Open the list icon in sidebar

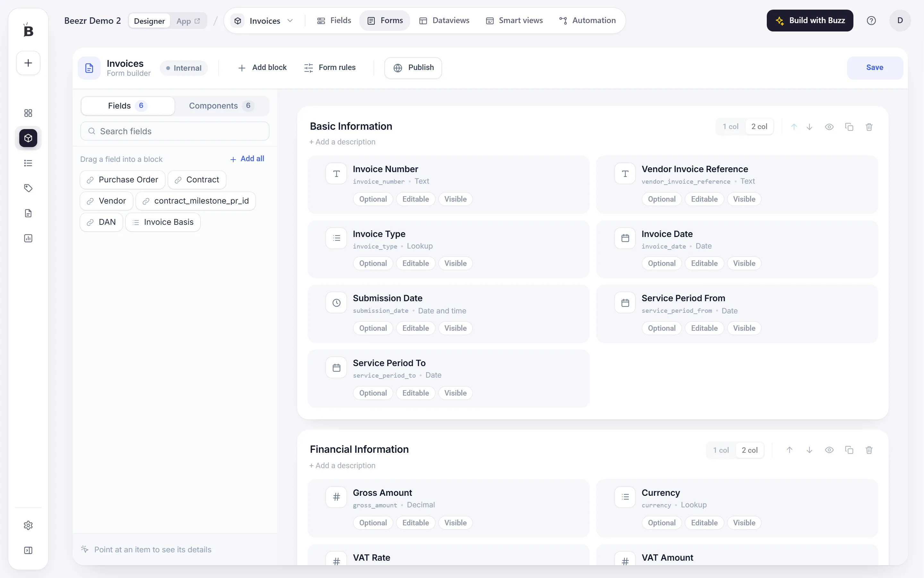[x=28, y=163]
